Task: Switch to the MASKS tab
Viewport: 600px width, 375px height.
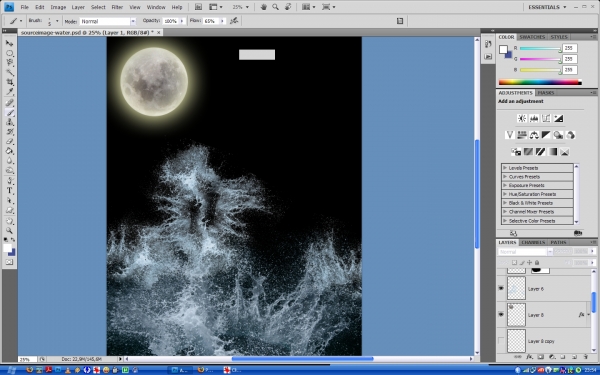Action: click(x=546, y=93)
